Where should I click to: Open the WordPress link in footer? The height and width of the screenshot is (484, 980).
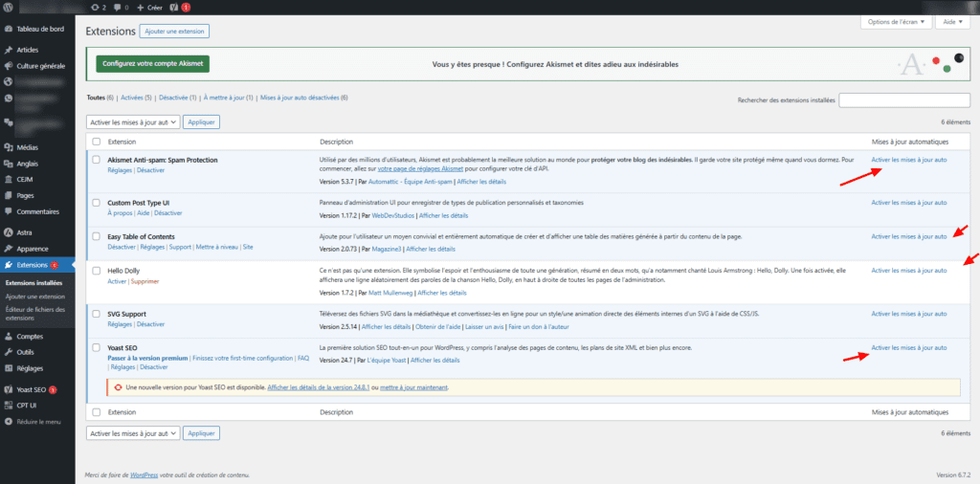point(144,475)
